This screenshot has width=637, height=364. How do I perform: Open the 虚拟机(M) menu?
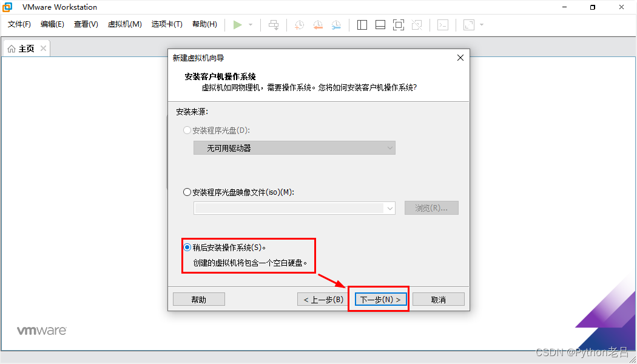tap(125, 24)
